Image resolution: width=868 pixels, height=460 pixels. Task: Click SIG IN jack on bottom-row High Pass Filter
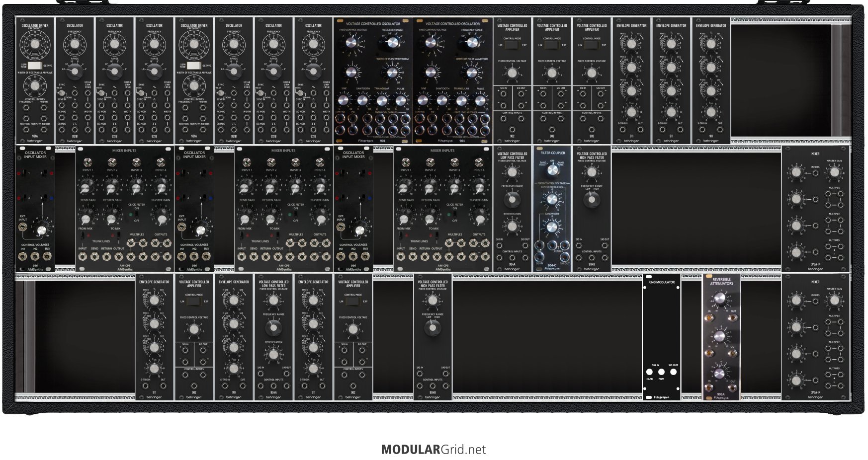click(x=421, y=374)
